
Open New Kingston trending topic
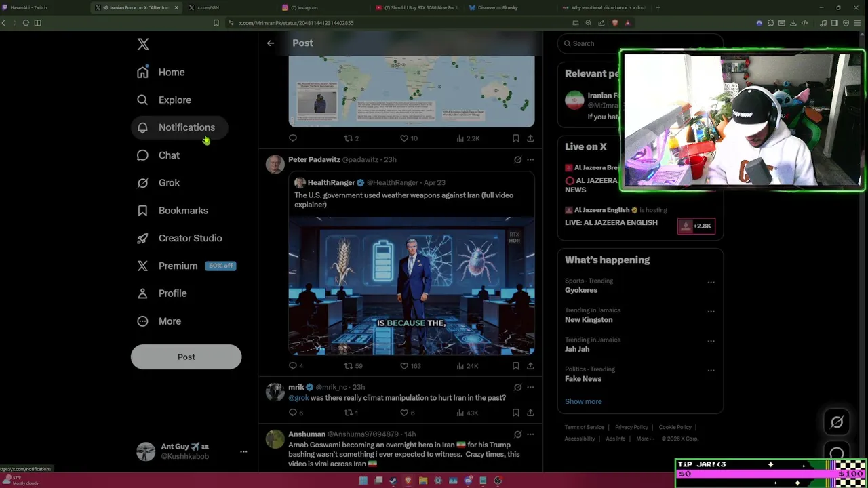click(589, 320)
